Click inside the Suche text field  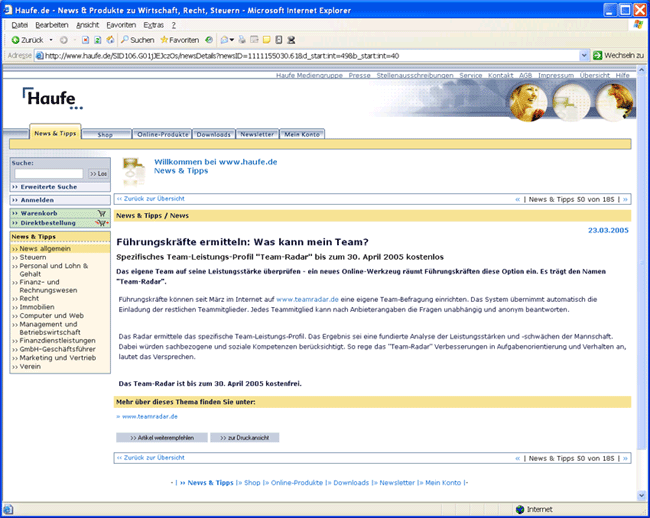click(x=49, y=174)
